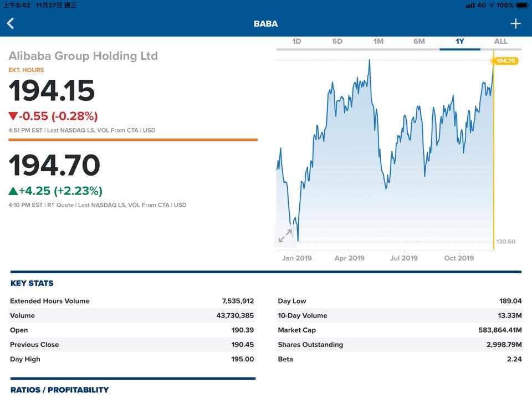Select the 1Y chart range
532x399 pixels.
coord(460,42)
